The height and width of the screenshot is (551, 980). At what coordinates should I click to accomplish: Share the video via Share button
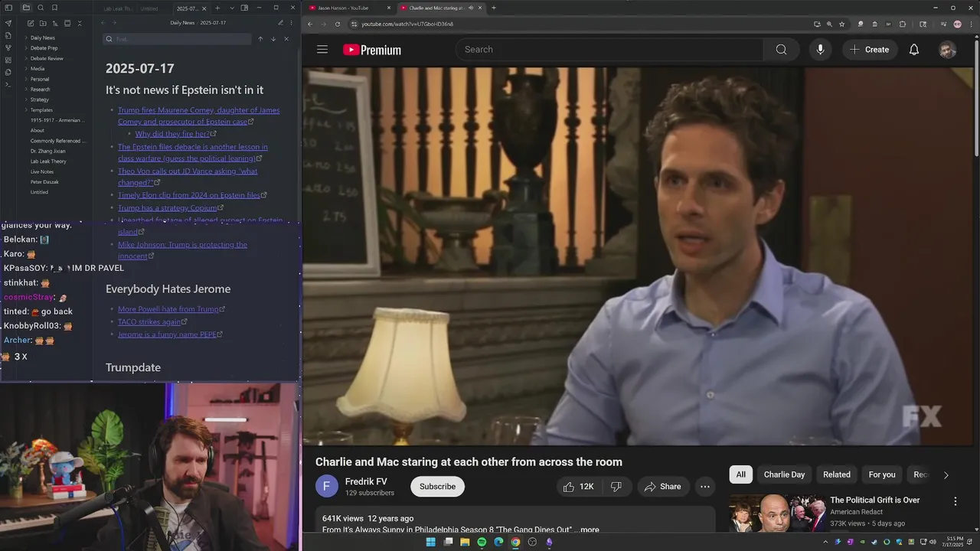point(663,487)
